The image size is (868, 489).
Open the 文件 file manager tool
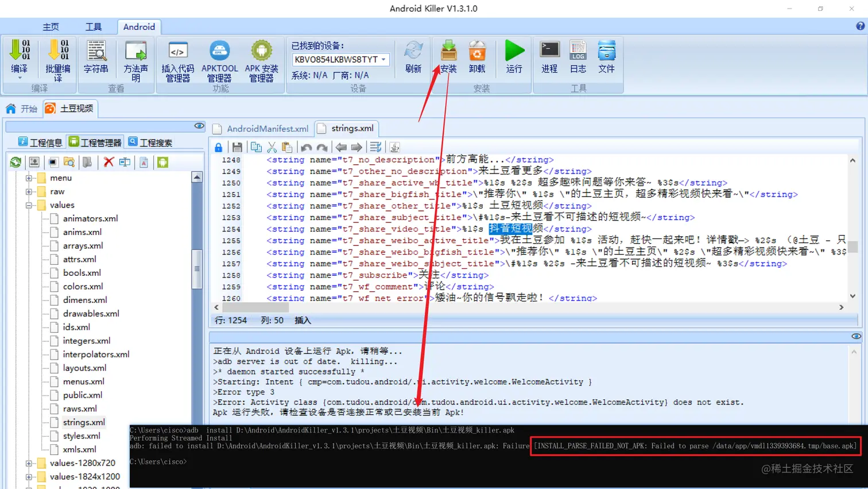click(607, 56)
